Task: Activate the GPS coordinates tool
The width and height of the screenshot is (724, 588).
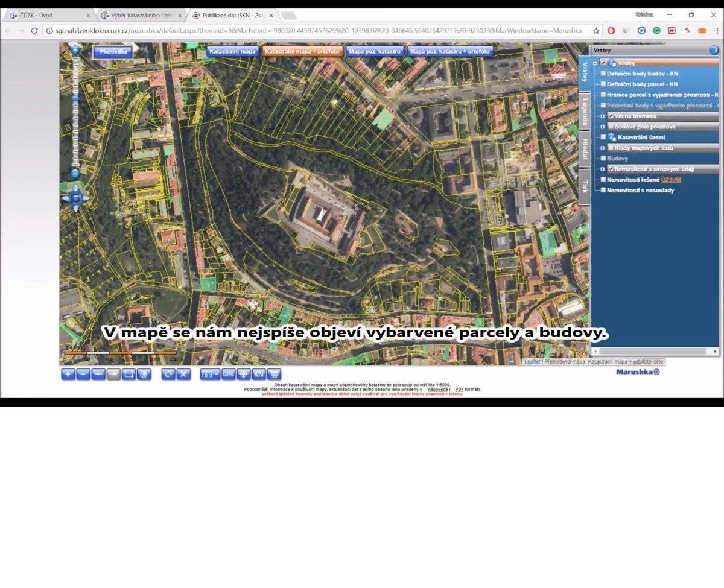Action: (229, 374)
